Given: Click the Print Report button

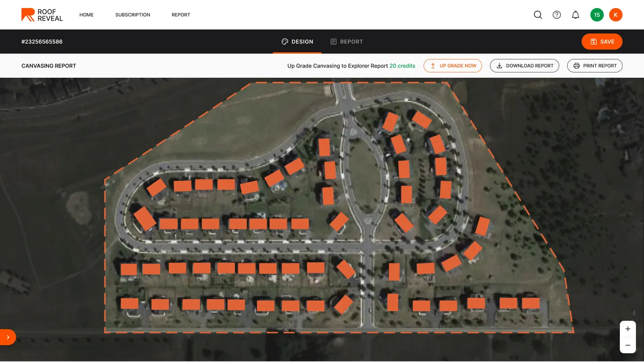Looking at the screenshot, I should pyautogui.click(x=595, y=66).
